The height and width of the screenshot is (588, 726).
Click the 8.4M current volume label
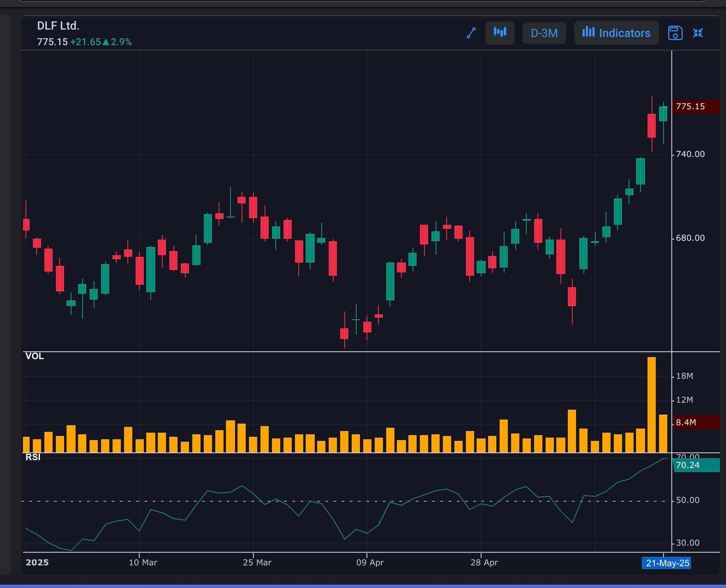coord(696,422)
